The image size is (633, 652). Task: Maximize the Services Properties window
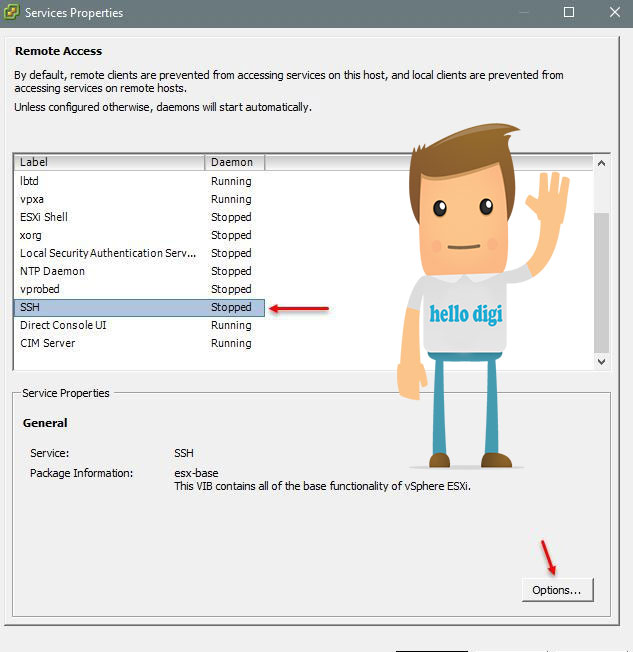(569, 12)
